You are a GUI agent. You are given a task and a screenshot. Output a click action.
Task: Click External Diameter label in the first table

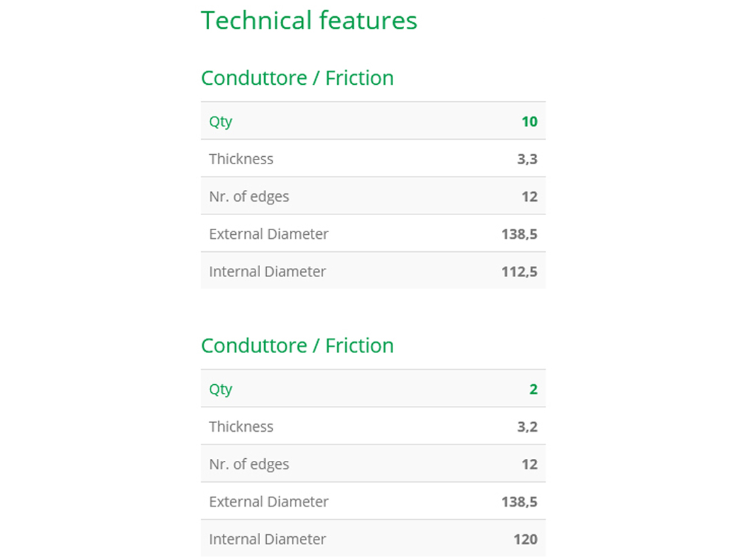click(x=268, y=234)
